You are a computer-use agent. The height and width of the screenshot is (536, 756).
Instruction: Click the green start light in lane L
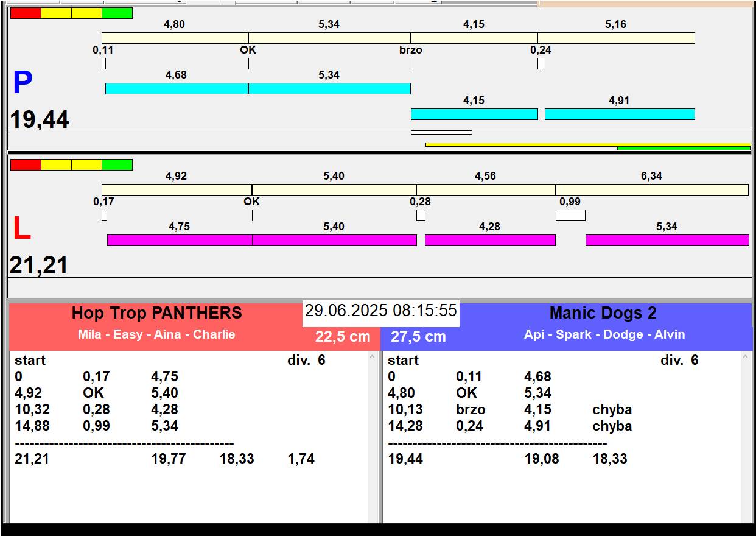coord(117,164)
